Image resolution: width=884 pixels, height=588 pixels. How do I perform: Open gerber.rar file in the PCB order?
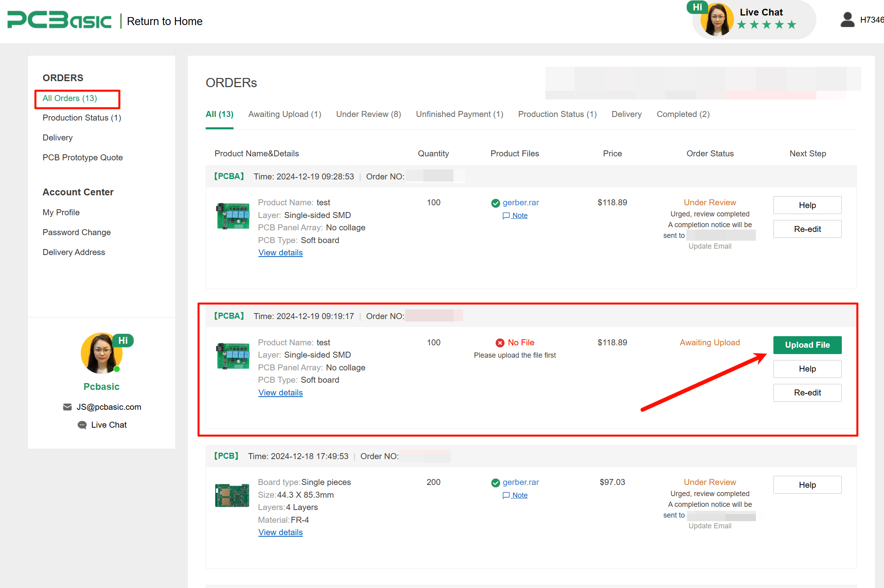[521, 482]
